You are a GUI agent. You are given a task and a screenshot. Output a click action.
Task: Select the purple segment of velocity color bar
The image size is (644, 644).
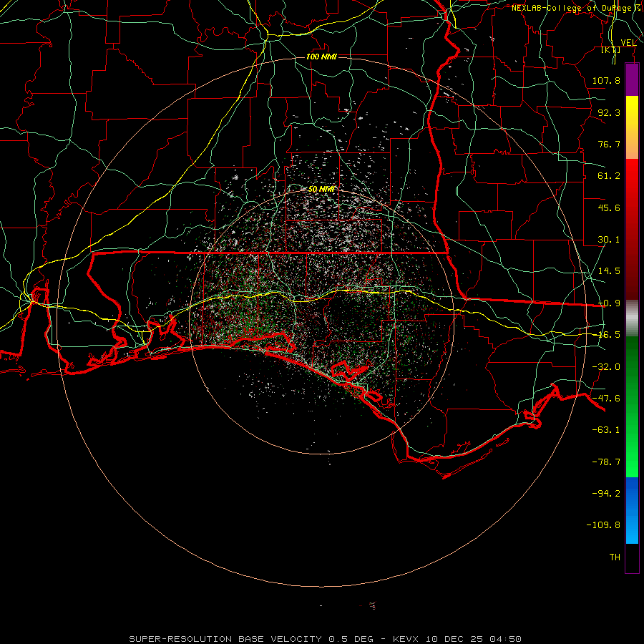coord(632,79)
